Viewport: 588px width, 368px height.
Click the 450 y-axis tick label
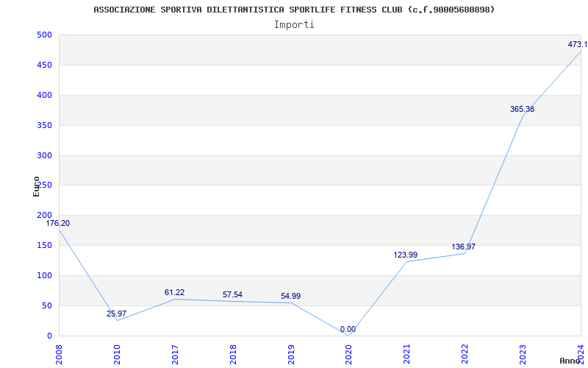click(x=44, y=66)
